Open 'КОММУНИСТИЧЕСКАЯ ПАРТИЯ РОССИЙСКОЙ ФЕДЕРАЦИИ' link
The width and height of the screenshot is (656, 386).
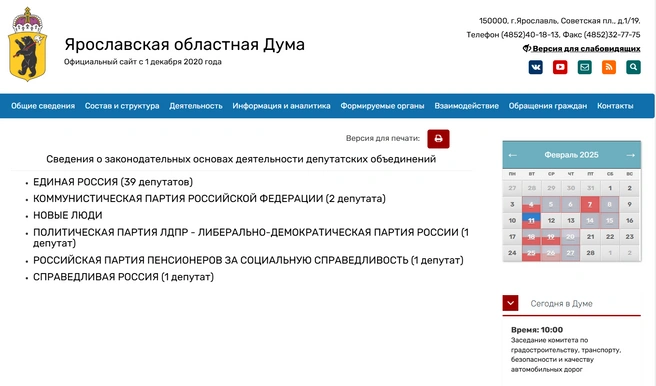coord(209,199)
